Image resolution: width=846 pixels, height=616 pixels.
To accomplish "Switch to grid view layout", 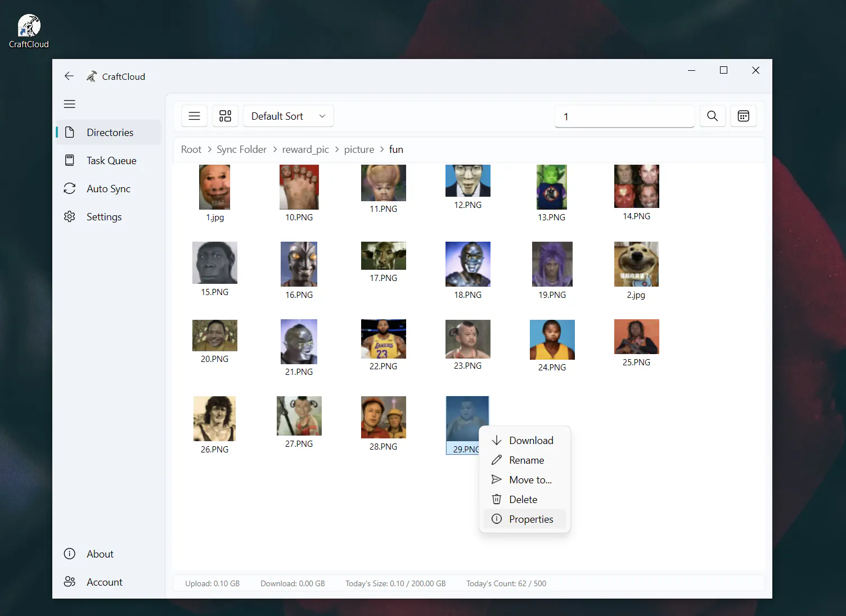I will (x=225, y=116).
